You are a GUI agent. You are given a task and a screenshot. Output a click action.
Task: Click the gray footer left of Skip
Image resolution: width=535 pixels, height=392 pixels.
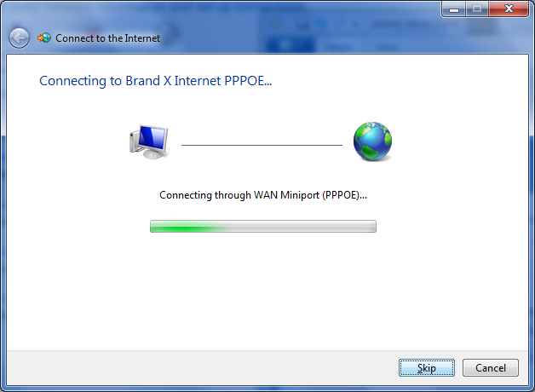click(201, 368)
